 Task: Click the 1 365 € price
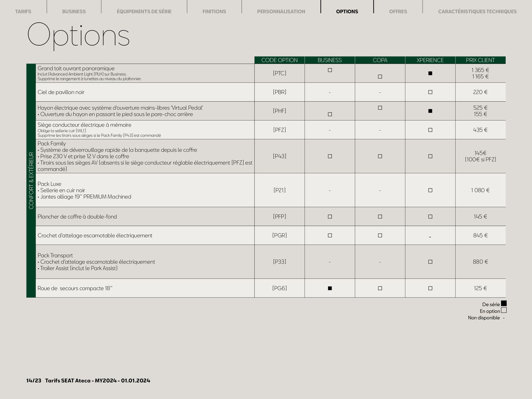coord(480,70)
